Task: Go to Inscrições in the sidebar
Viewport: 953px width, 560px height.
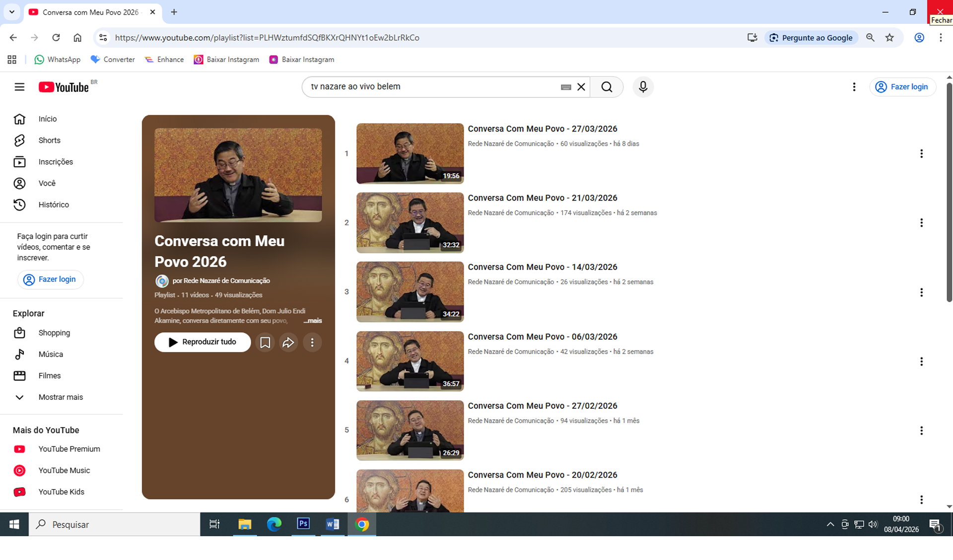Action: tap(56, 162)
